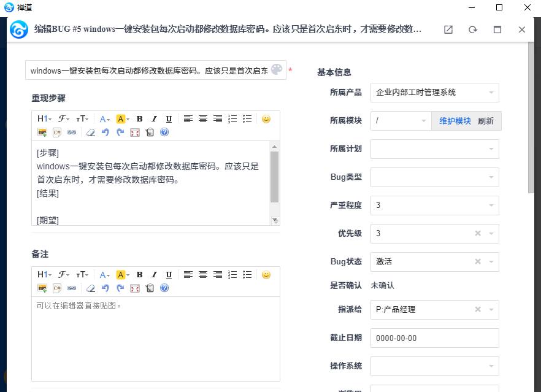Open highlight color dropdown in 重现步骤 editor
This screenshot has height=392, width=541.
pyautogui.click(x=123, y=119)
